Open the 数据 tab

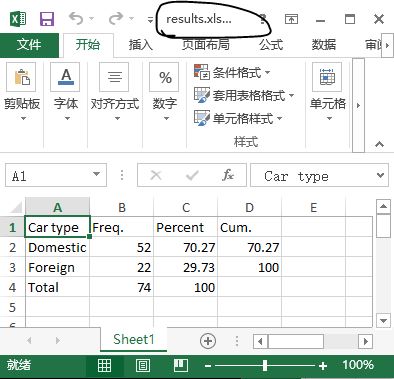(x=323, y=44)
